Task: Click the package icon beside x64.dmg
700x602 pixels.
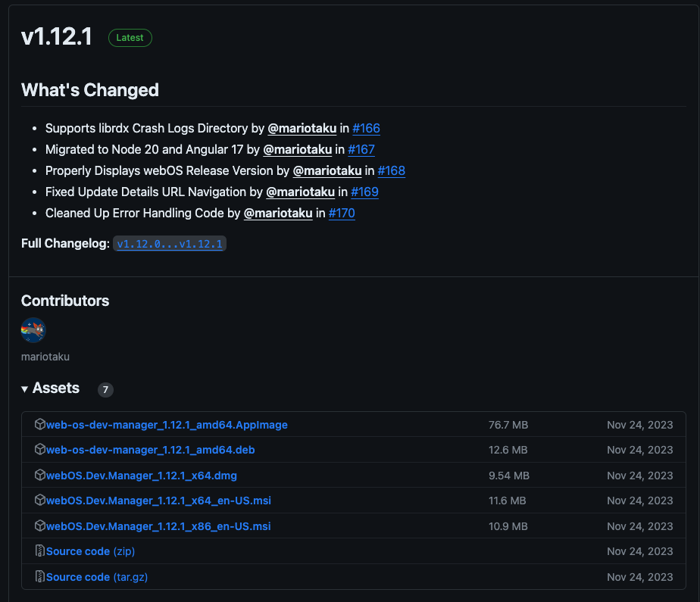Action: pos(39,475)
